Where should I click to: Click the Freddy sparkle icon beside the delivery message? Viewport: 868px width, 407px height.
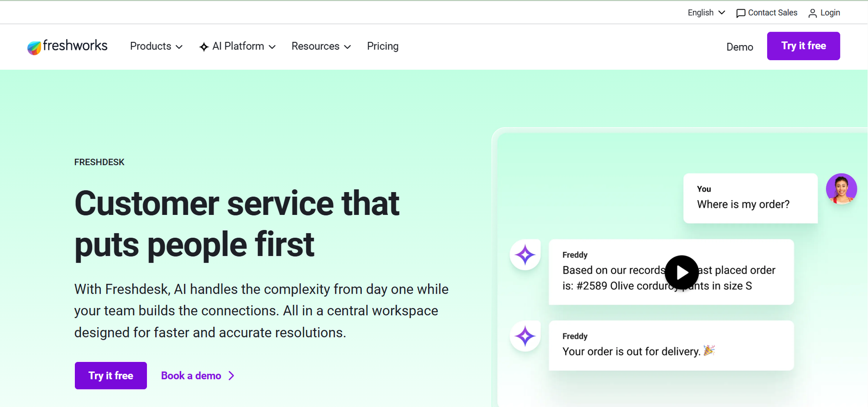(x=525, y=336)
